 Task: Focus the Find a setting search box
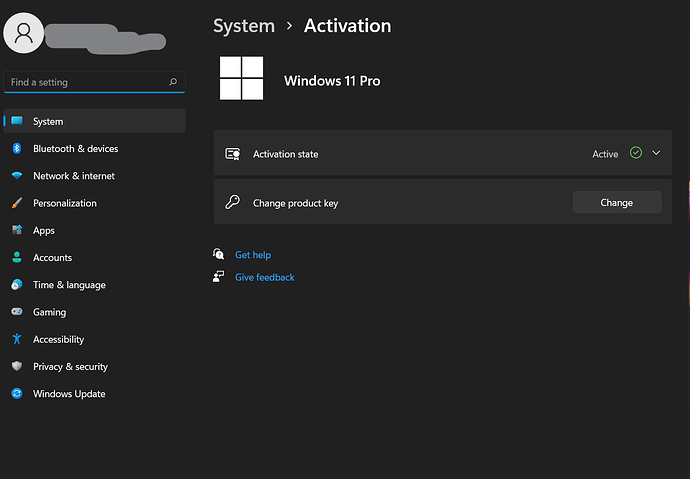[85, 82]
